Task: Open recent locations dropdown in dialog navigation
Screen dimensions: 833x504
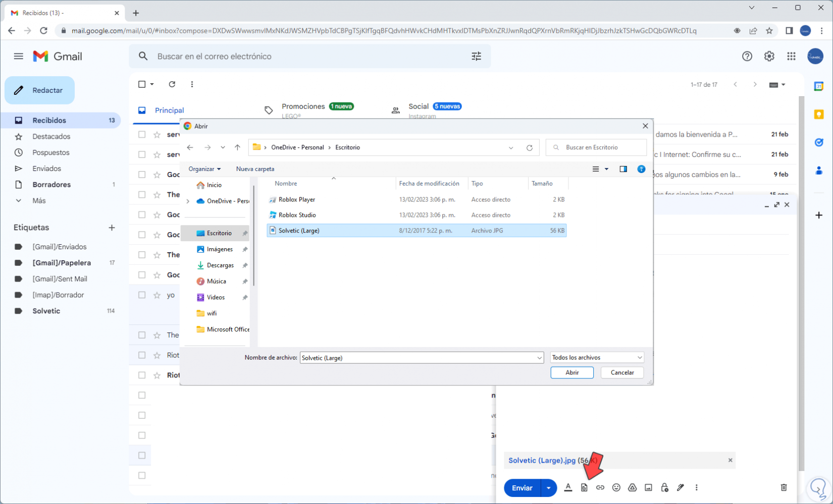Action: tap(223, 147)
